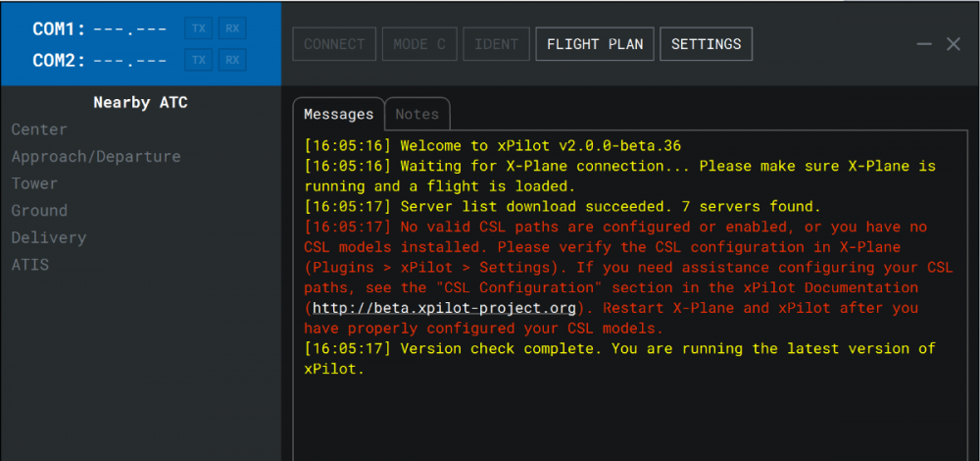
Task: Toggle Mode C transponder button
Action: coord(418,44)
